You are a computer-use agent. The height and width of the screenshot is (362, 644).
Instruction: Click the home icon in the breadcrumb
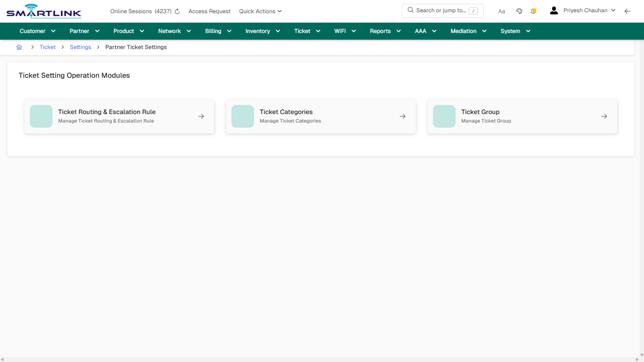pos(19,47)
